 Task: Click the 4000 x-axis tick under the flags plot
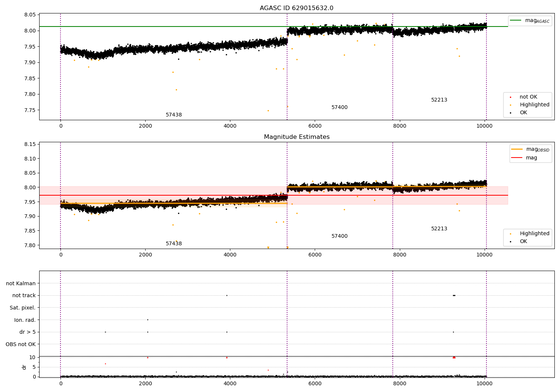pos(230,383)
